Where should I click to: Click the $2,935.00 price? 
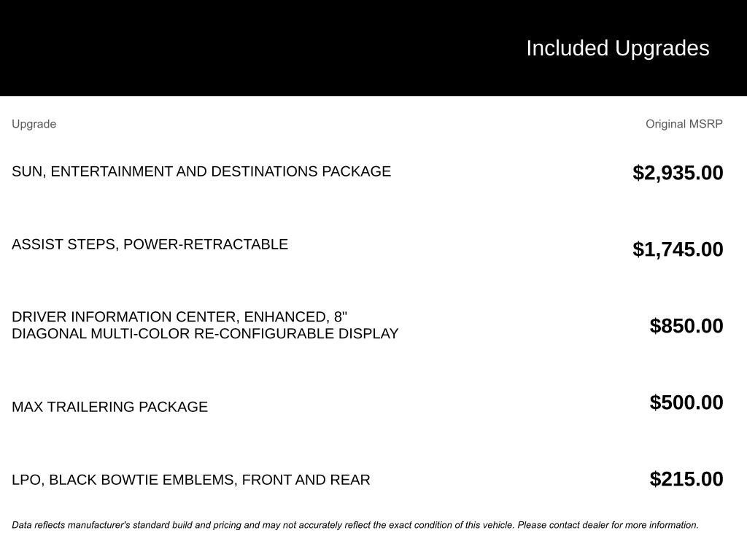coord(678,173)
